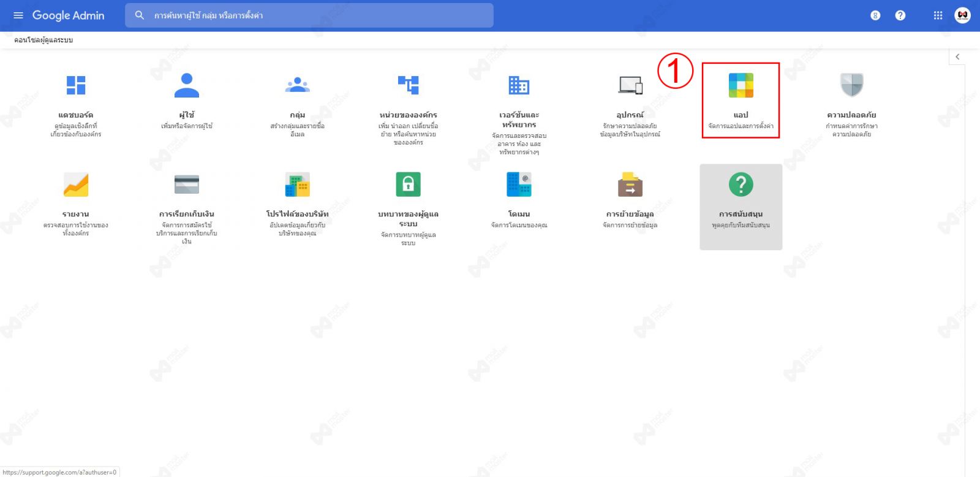Image resolution: width=980 pixels, height=477 pixels.
Task: Open the Devices (อุปกรณ์) icon
Action: (x=630, y=85)
